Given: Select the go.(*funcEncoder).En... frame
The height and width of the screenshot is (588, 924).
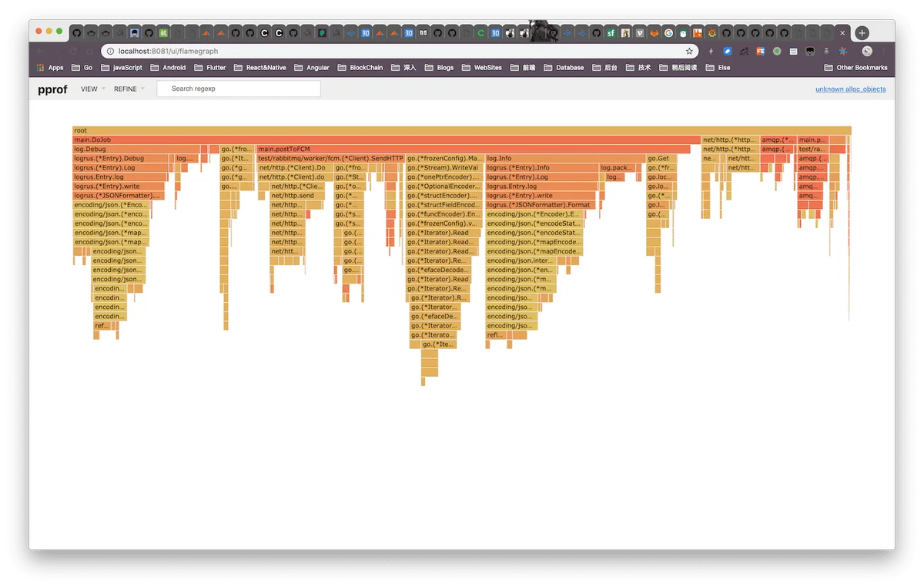Looking at the screenshot, I should (x=443, y=213).
